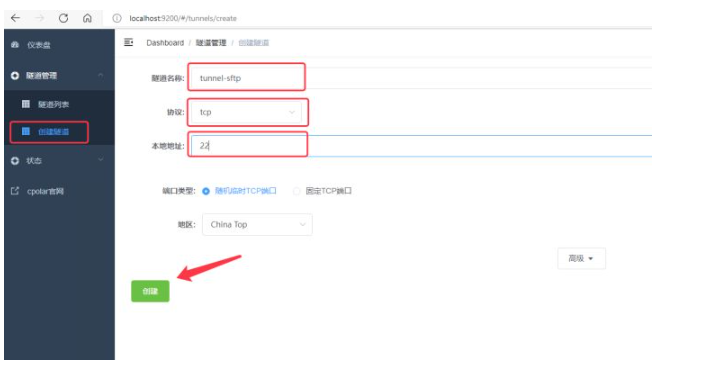
Task: Expand the 状态 sidebar section
Action: pyautogui.click(x=59, y=160)
